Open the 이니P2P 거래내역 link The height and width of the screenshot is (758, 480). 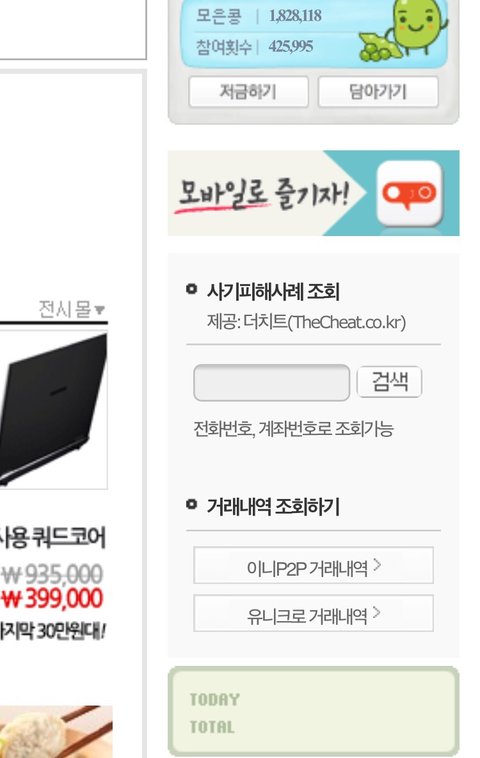point(313,565)
